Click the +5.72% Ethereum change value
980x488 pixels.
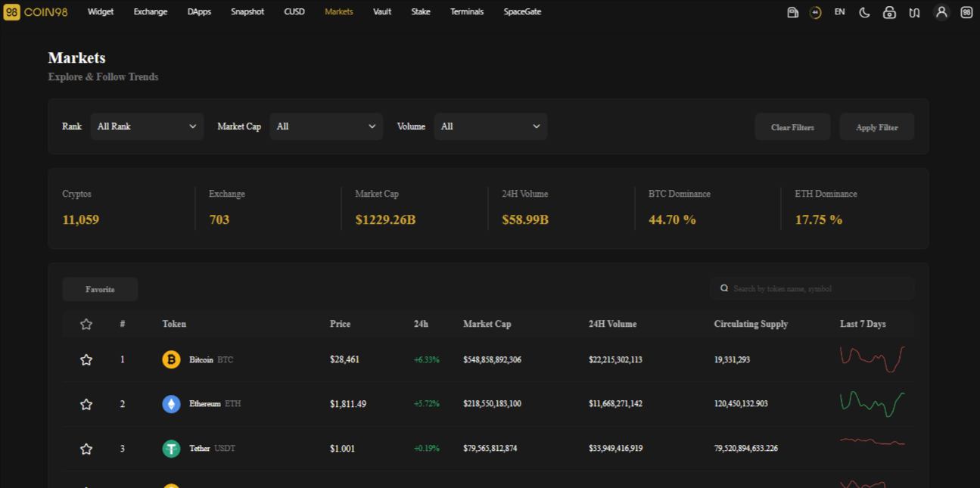pos(427,404)
